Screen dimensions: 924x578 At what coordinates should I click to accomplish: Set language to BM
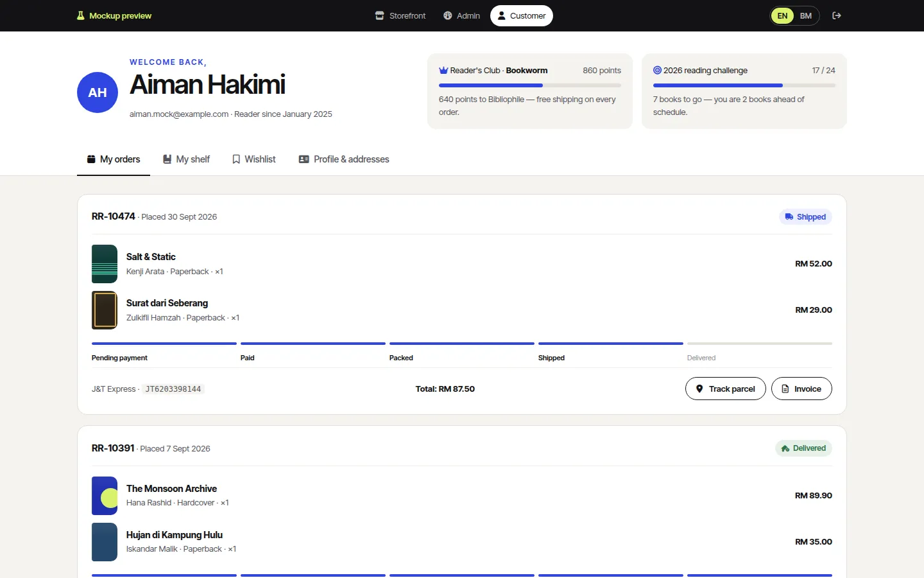tap(806, 15)
